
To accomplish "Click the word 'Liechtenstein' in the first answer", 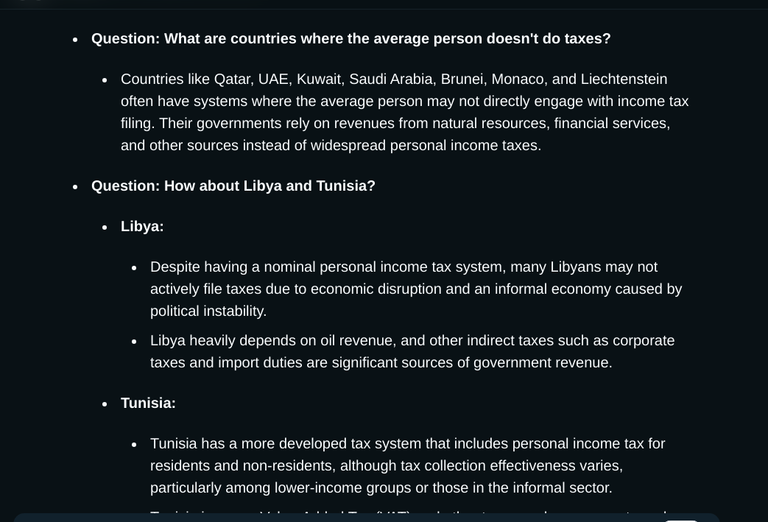I will (x=624, y=79).
